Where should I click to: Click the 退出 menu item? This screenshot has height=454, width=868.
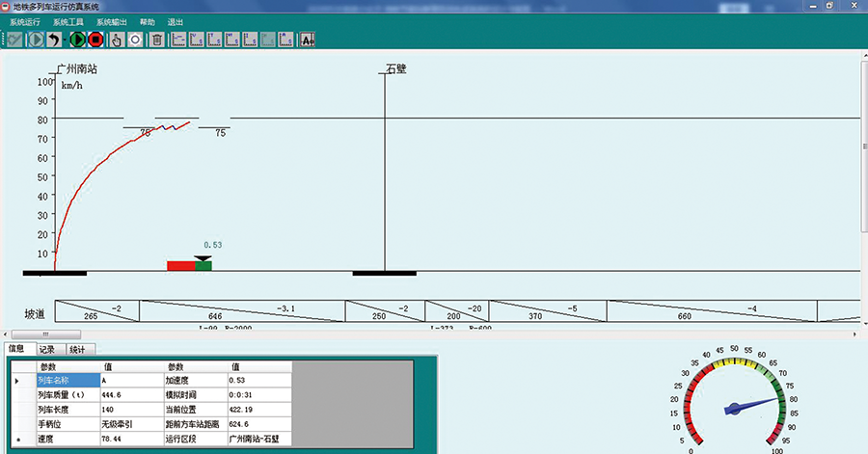175,22
